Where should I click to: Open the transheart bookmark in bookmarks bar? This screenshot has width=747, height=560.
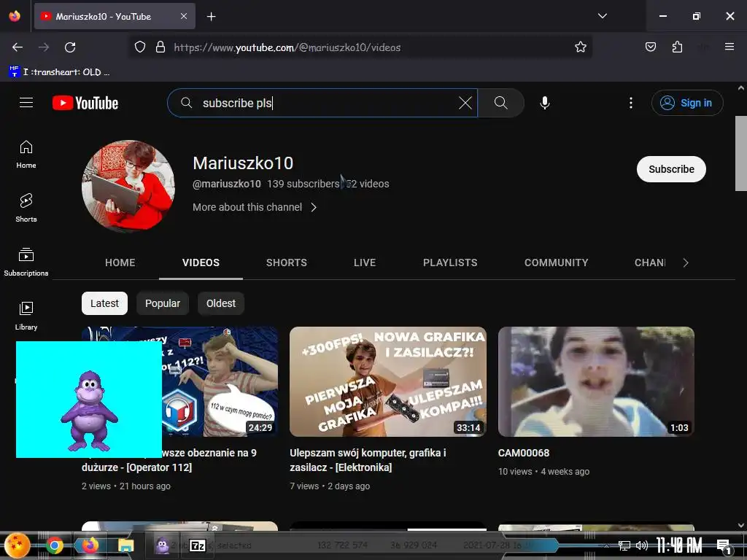tap(60, 72)
